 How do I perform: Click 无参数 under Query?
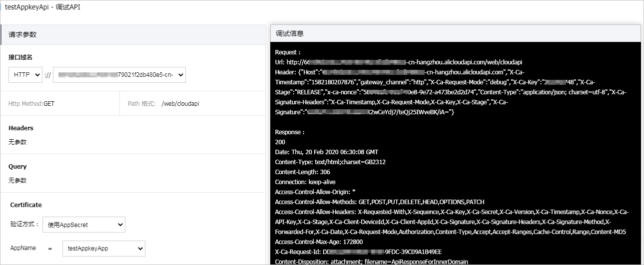click(17, 181)
